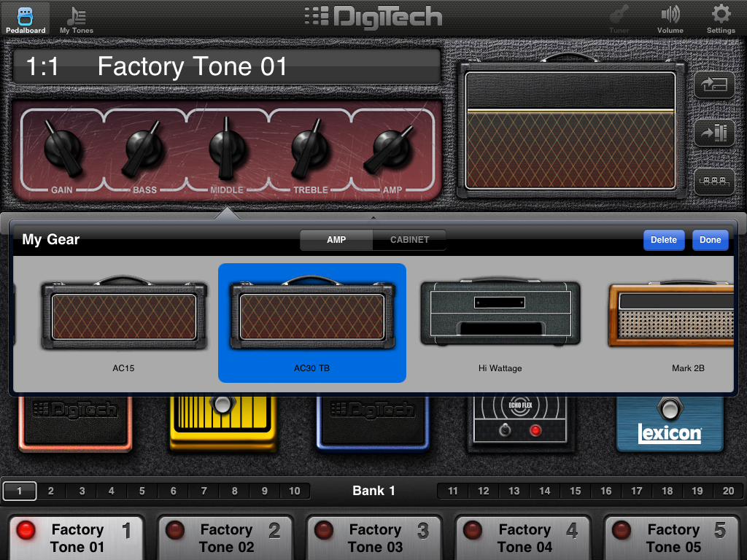The height and width of the screenshot is (560, 747).
Task: Choose the AC15 amp
Action: (124, 323)
